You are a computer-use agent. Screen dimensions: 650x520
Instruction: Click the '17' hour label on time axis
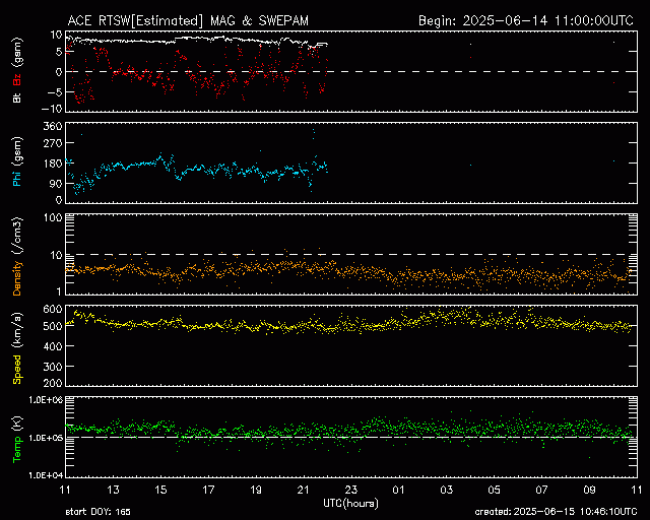(x=208, y=490)
